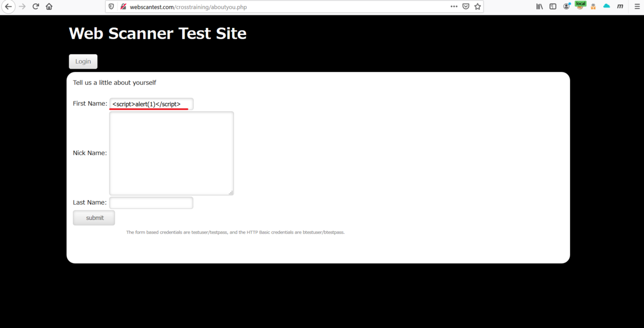Click the submit button
This screenshot has width=644, height=328.
tap(94, 218)
